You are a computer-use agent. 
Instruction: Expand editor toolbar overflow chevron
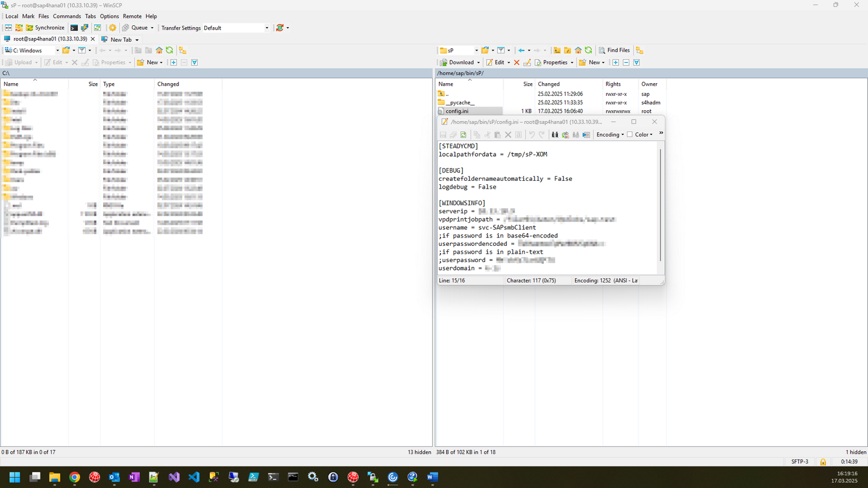pos(661,133)
